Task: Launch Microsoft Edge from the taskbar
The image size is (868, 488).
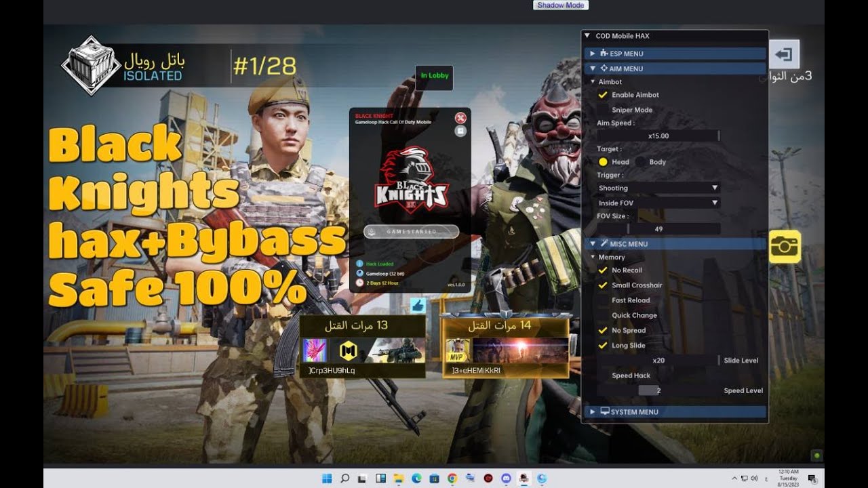Action: [416, 479]
